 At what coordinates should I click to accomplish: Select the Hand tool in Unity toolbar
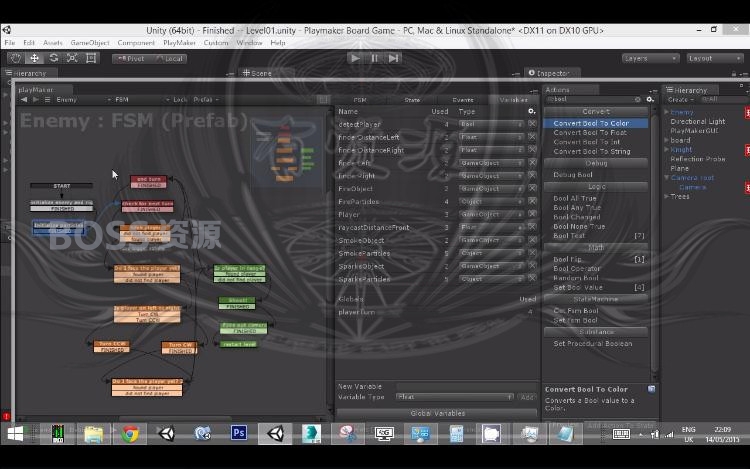(x=16, y=58)
